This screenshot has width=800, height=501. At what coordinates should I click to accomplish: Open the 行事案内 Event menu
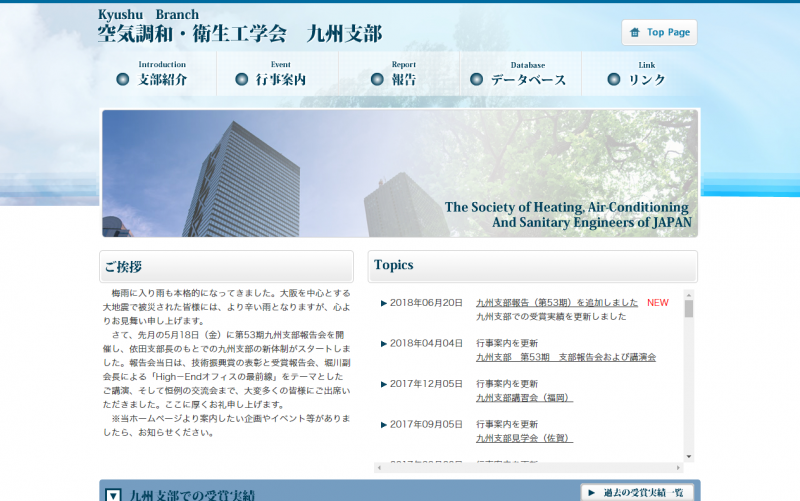pyautogui.click(x=277, y=73)
